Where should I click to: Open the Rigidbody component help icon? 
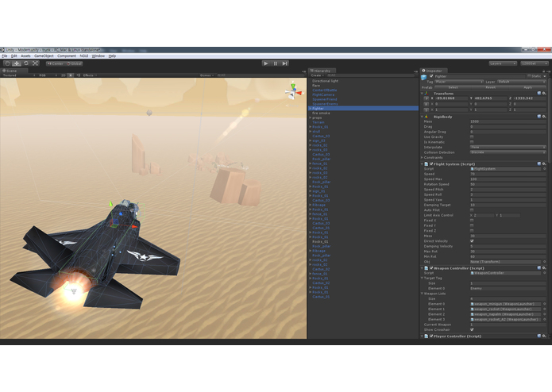click(x=539, y=117)
